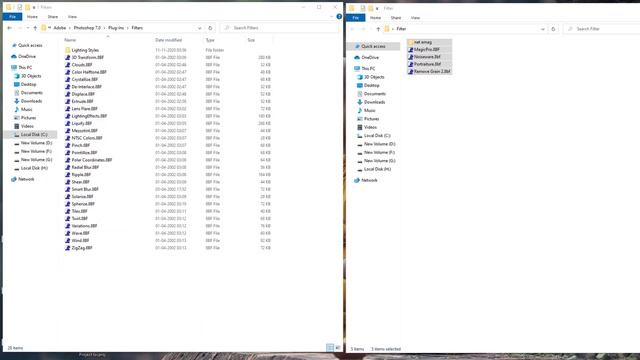The height and width of the screenshot is (360, 640).
Task: Click the Videos icon in right window sidebar
Action: click(x=360, y=127)
